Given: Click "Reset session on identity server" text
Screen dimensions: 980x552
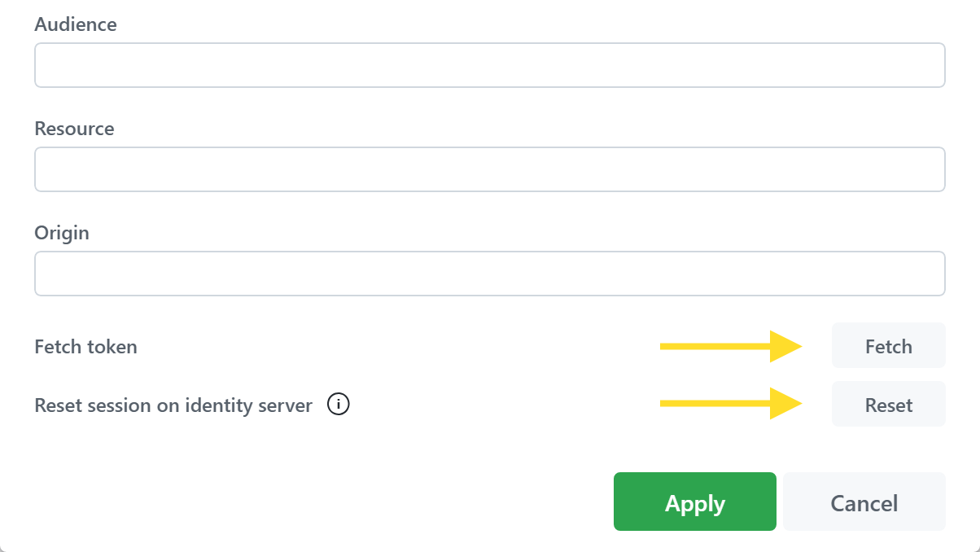Looking at the screenshot, I should pyautogui.click(x=173, y=405).
